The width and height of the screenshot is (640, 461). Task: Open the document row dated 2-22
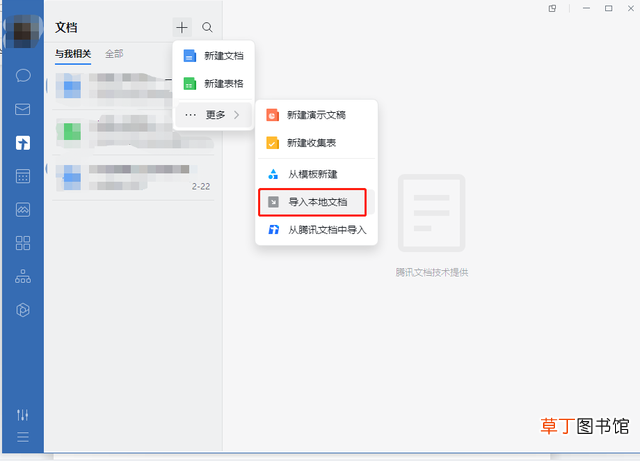pos(133,178)
